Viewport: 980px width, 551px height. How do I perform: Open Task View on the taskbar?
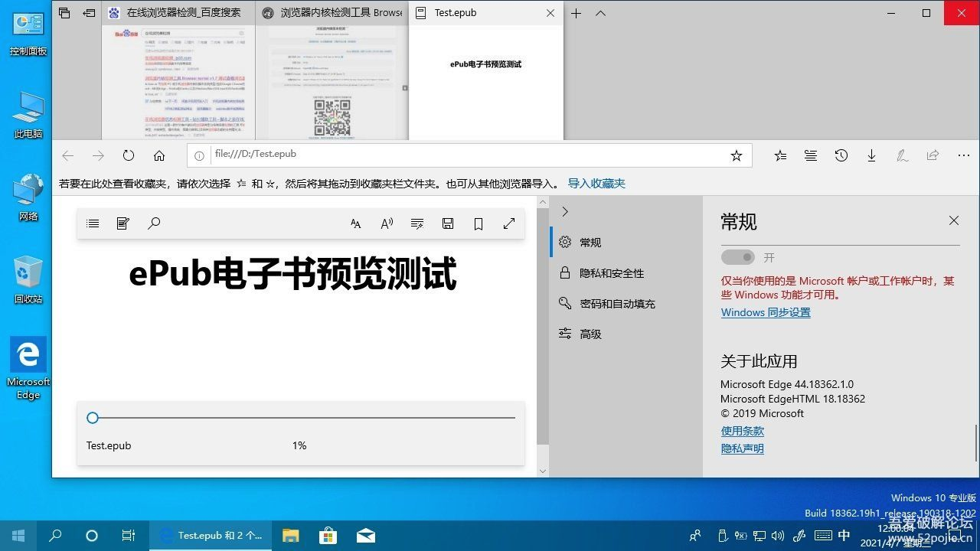click(x=129, y=536)
